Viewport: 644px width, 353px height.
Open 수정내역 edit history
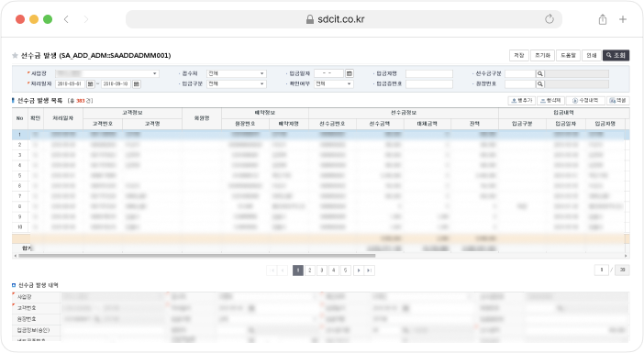(x=585, y=101)
